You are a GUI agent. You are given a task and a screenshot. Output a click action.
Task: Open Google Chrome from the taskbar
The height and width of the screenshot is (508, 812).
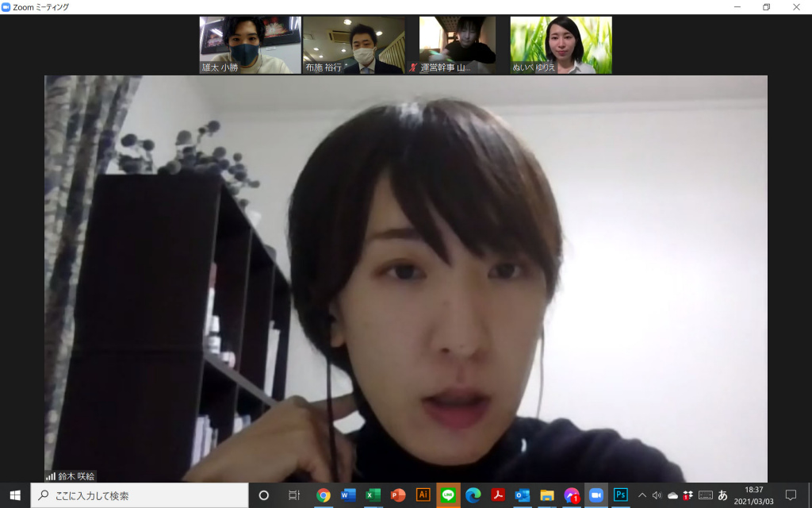pos(324,495)
